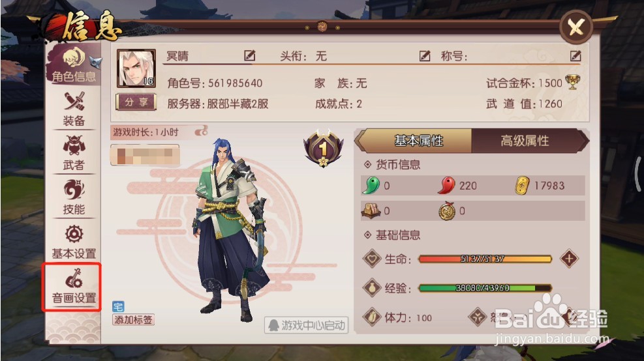Image resolution: width=644 pixels, height=361 pixels.
Task: Click 游戏中心启动 button
Action: (307, 325)
